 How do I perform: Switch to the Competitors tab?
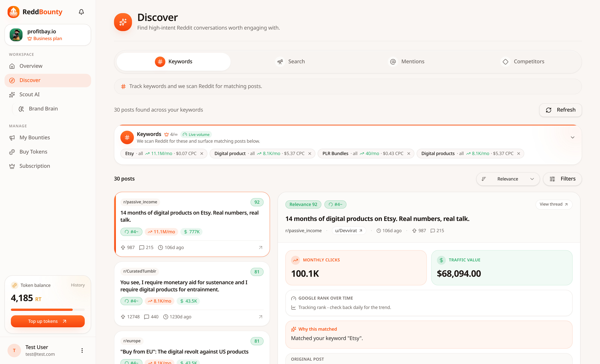(x=522, y=62)
